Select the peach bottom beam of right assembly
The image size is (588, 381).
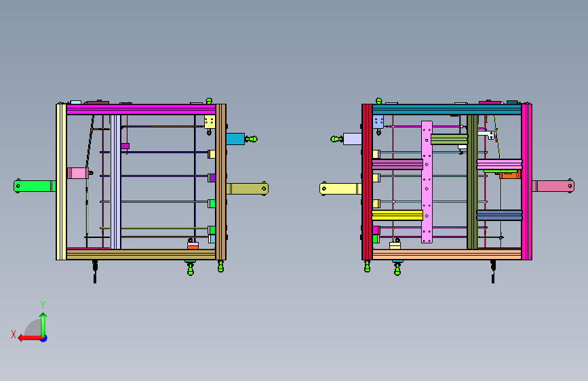(x=447, y=255)
